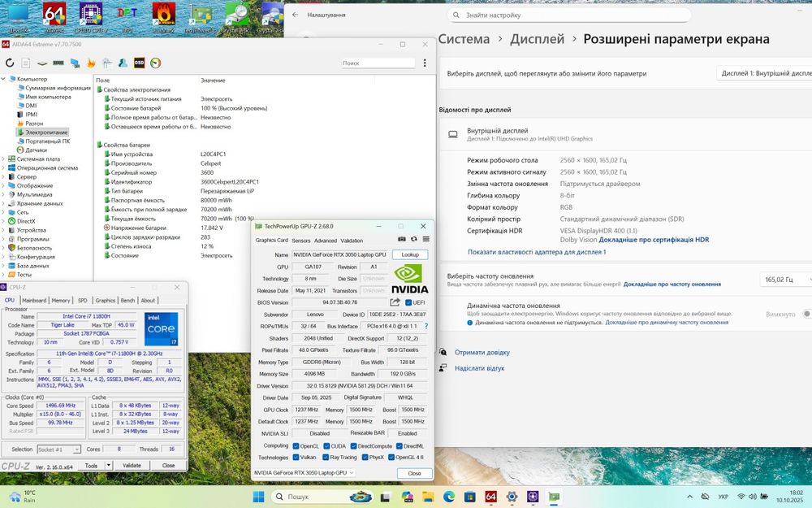Open Microsoft Store from the taskbar
The image size is (812, 508).
pos(469,497)
